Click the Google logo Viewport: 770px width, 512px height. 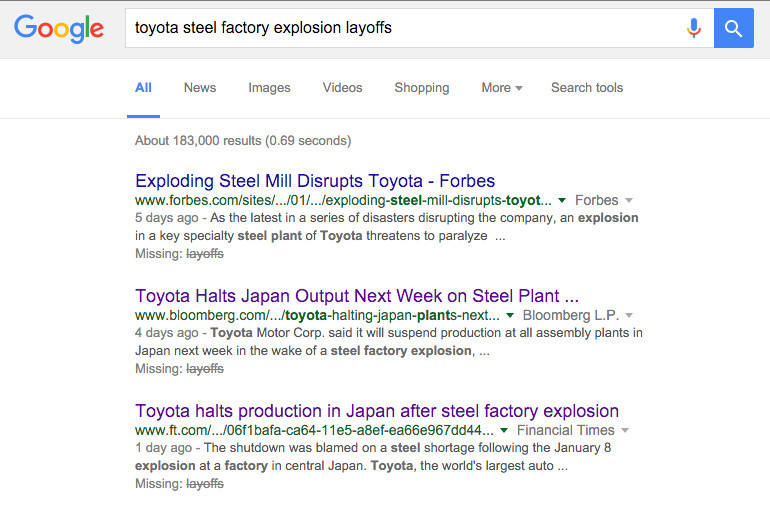59,29
